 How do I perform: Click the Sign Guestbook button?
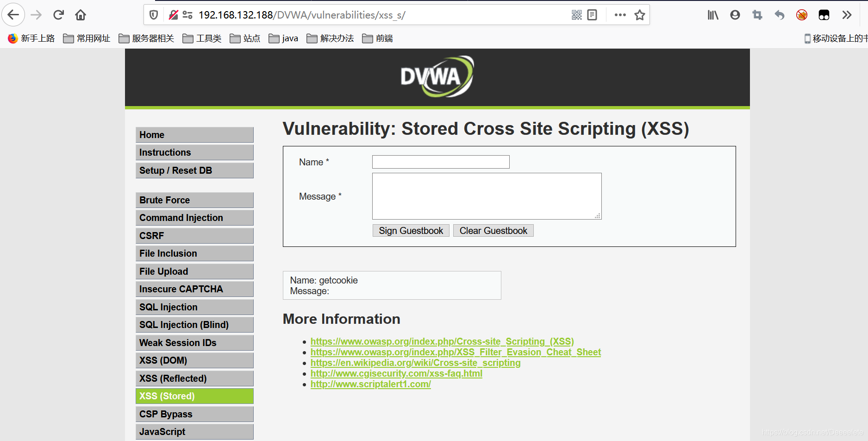pyautogui.click(x=411, y=231)
